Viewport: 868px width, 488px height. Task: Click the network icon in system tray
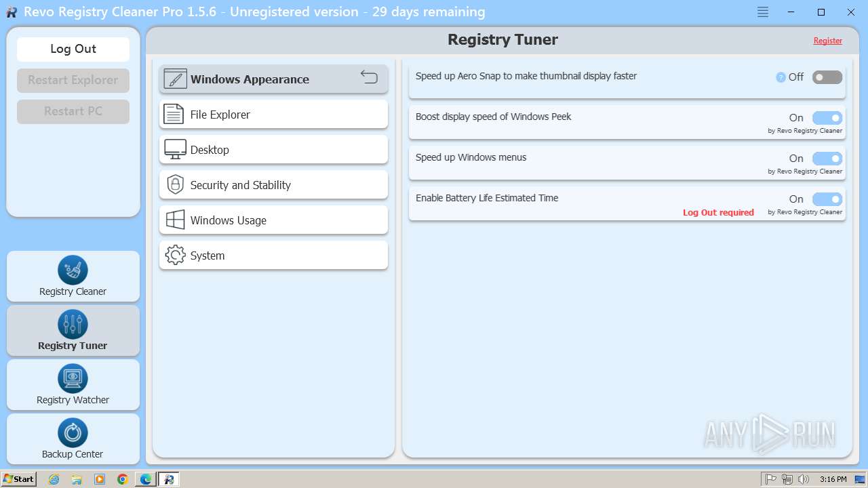point(787,479)
